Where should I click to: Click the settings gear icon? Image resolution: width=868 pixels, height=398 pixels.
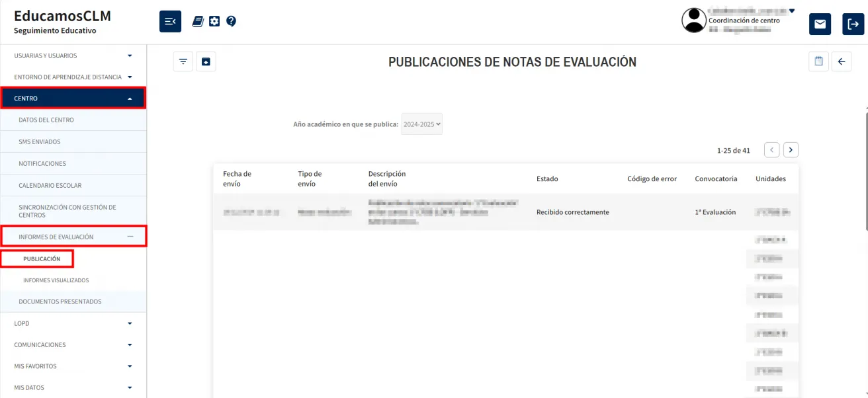pyautogui.click(x=214, y=20)
